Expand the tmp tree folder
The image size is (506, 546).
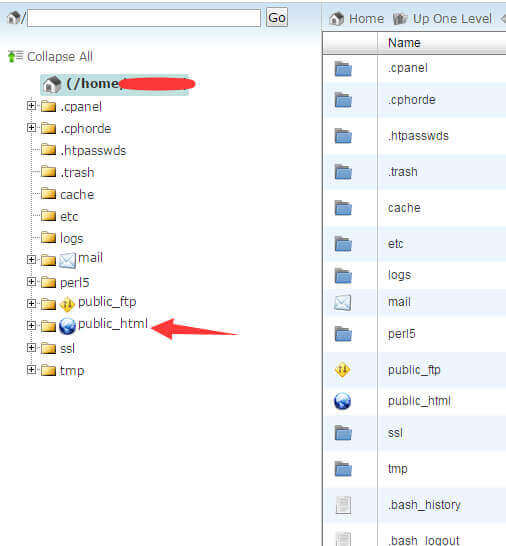pos(31,369)
